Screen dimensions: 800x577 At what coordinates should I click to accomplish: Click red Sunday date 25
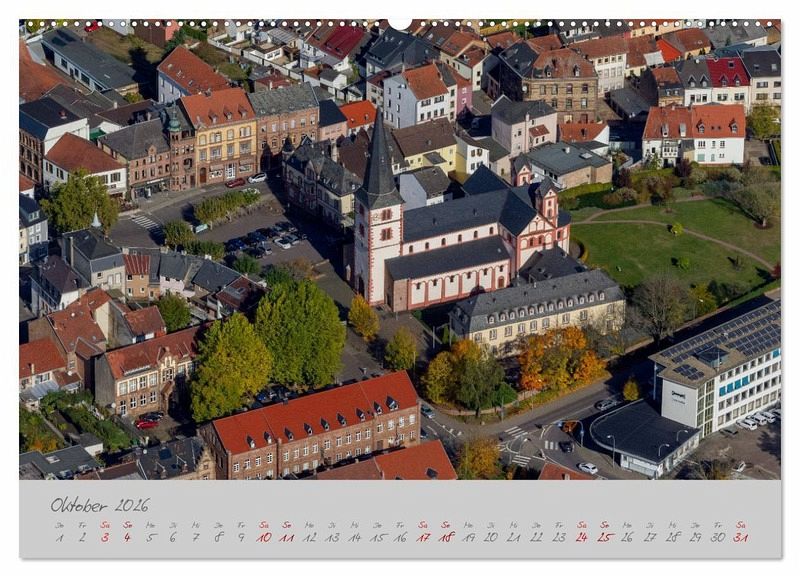pyautogui.click(x=604, y=537)
